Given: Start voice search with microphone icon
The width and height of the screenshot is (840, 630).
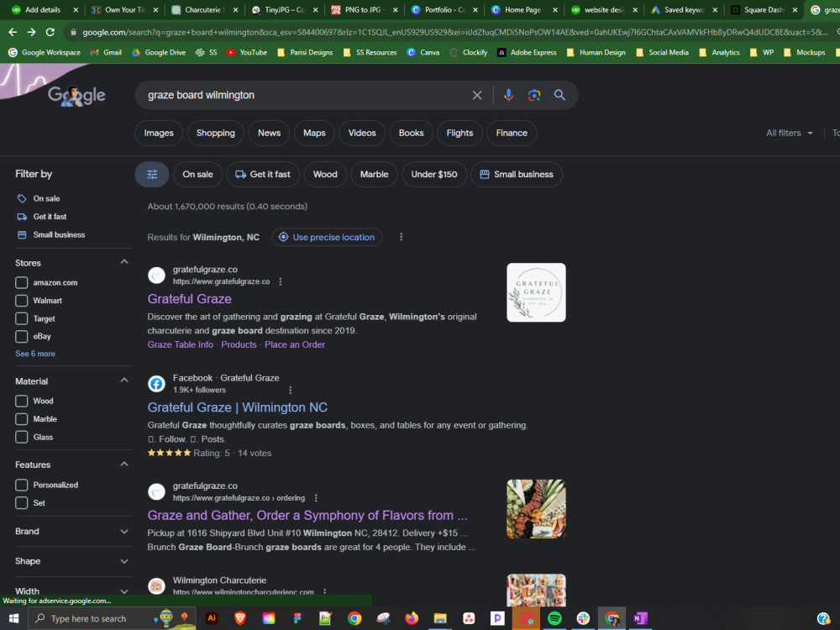Looking at the screenshot, I should (x=508, y=96).
